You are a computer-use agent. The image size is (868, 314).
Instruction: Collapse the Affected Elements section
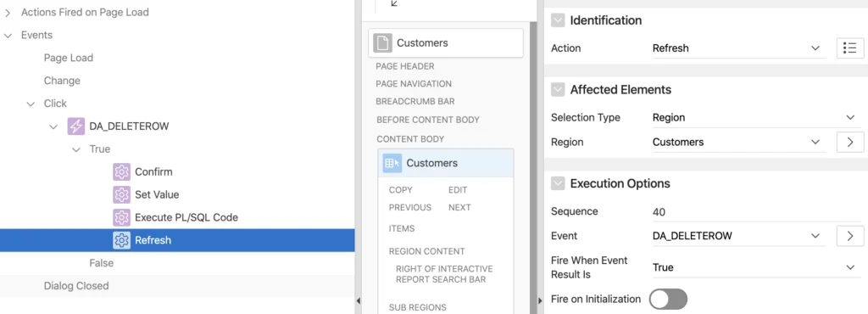pos(558,90)
